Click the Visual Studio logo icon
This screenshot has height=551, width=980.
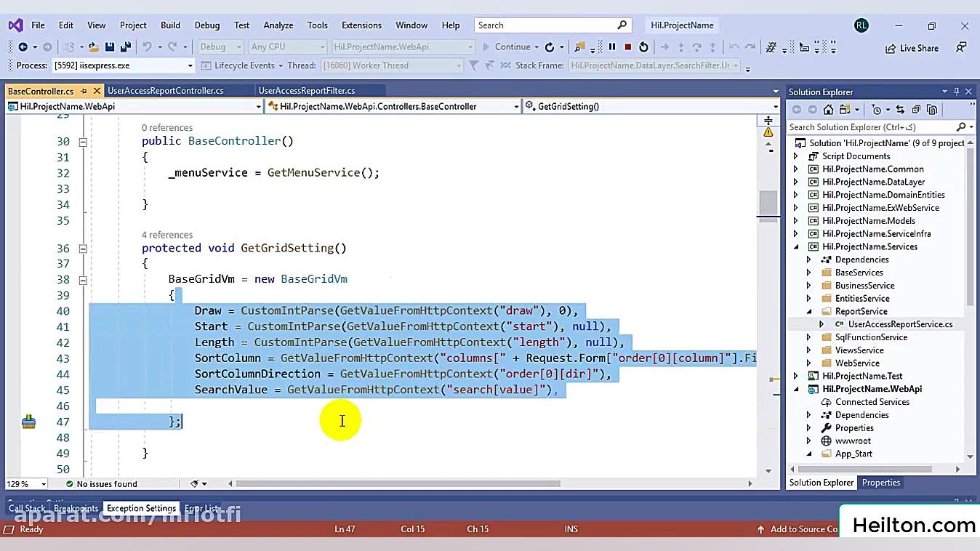click(x=15, y=25)
